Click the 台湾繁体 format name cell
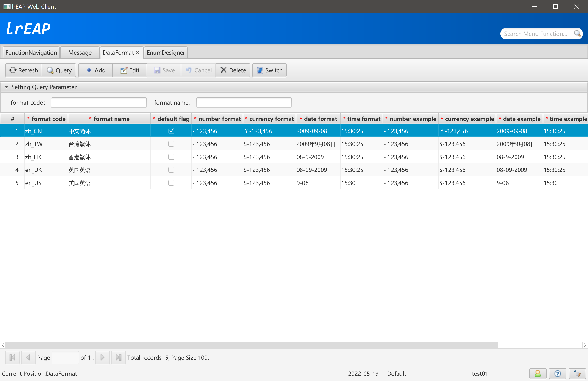Viewport: 588px width, 381px height. coord(109,144)
